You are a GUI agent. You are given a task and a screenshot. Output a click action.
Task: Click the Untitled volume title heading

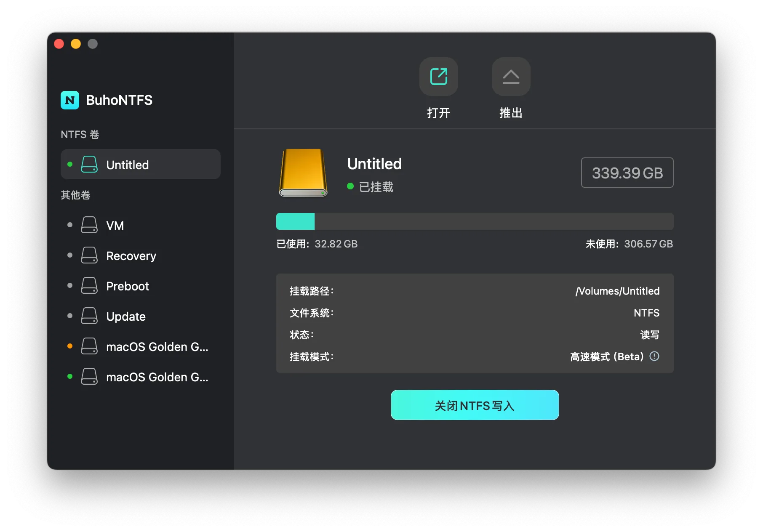pos(374,164)
